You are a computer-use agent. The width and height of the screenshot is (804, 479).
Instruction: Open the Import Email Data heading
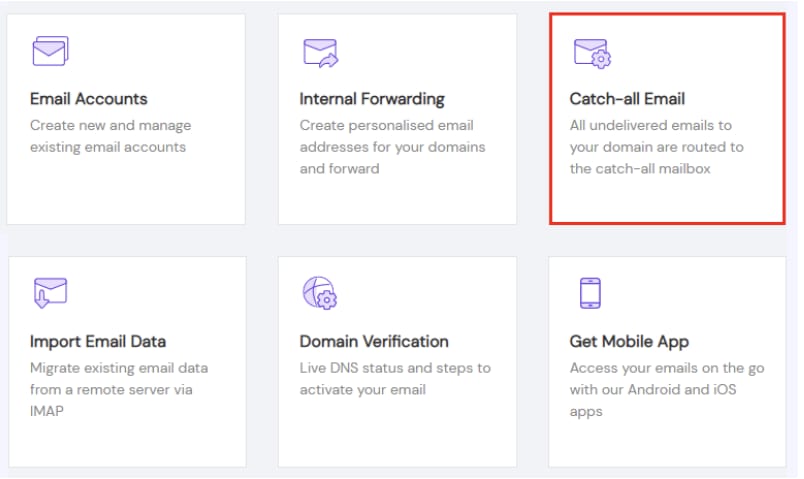98,342
